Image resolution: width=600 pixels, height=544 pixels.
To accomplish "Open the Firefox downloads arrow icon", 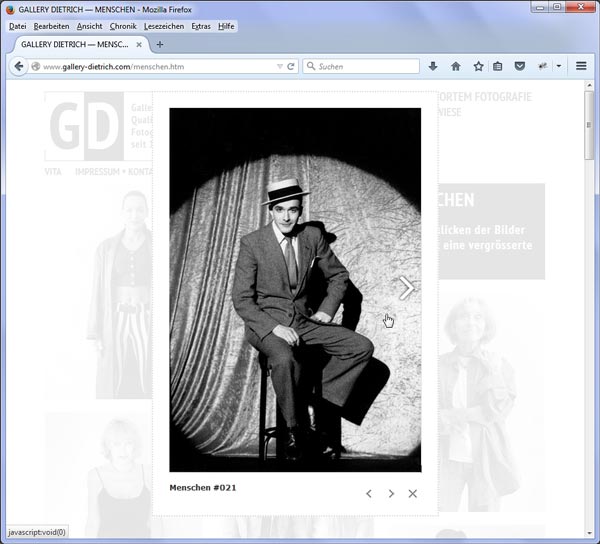I will pos(433,66).
